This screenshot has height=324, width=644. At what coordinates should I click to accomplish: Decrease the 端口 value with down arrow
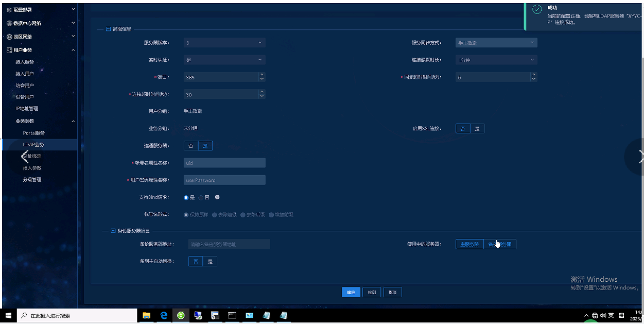[262, 79]
